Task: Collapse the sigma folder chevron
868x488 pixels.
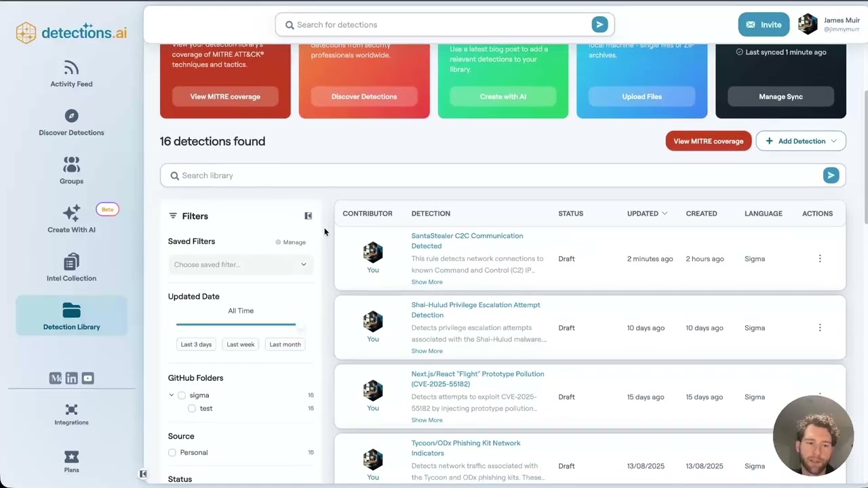Action: click(172, 395)
